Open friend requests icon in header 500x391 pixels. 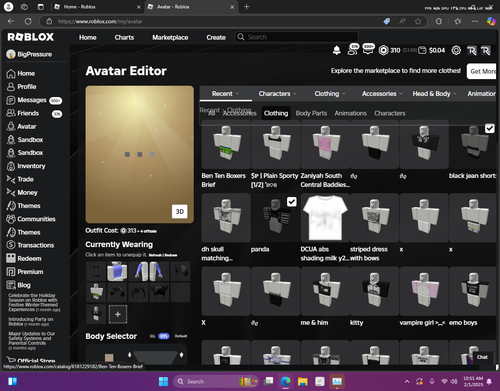(x=352, y=50)
